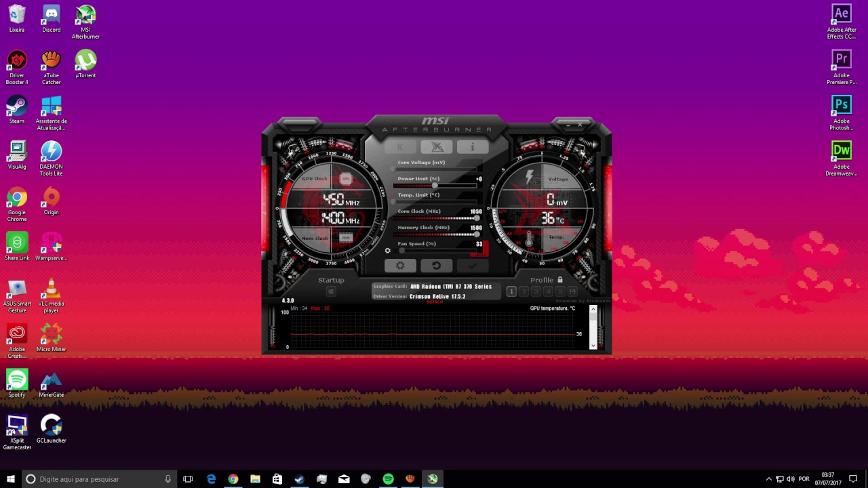The width and height of the screenshot is (868, 488).
Task: Click the graph scrollbar down arrow
Action: (x=593, y=346)
